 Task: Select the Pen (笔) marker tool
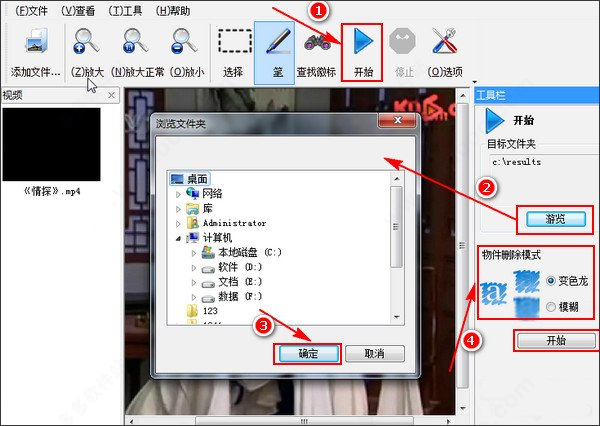[274, 43]
